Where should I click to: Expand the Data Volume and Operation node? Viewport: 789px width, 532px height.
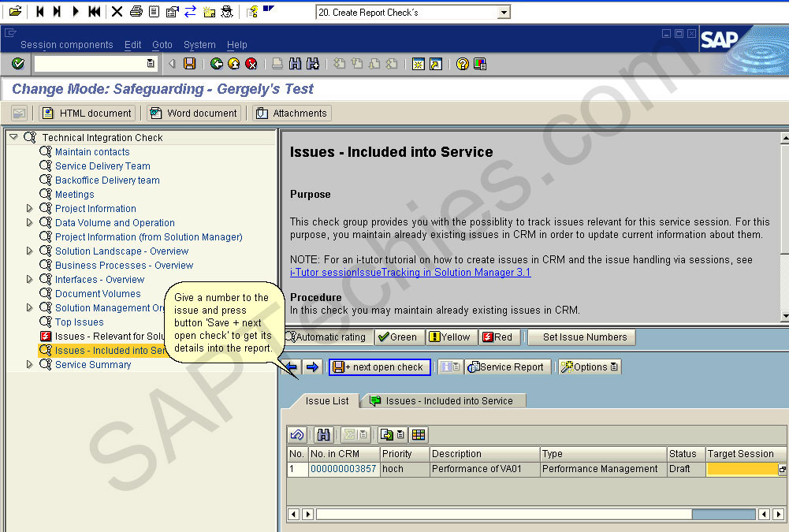pyautogui.click(x=29, y=222)
